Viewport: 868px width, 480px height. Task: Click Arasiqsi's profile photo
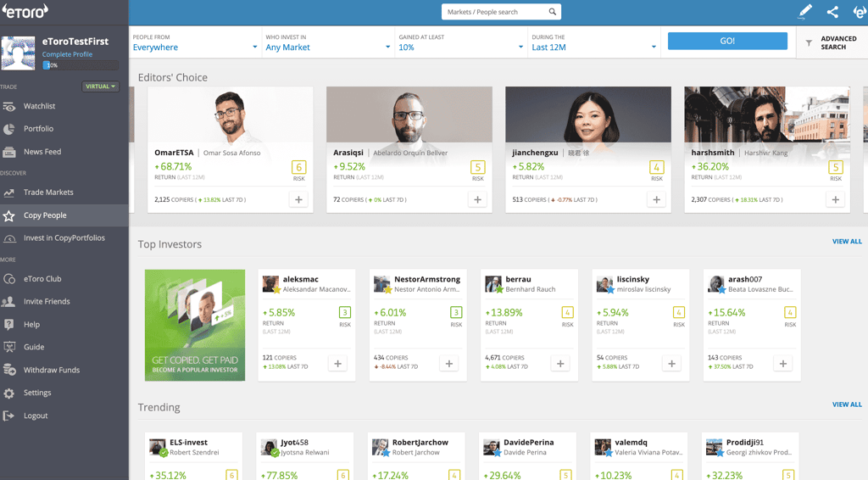tap(409, 114)
